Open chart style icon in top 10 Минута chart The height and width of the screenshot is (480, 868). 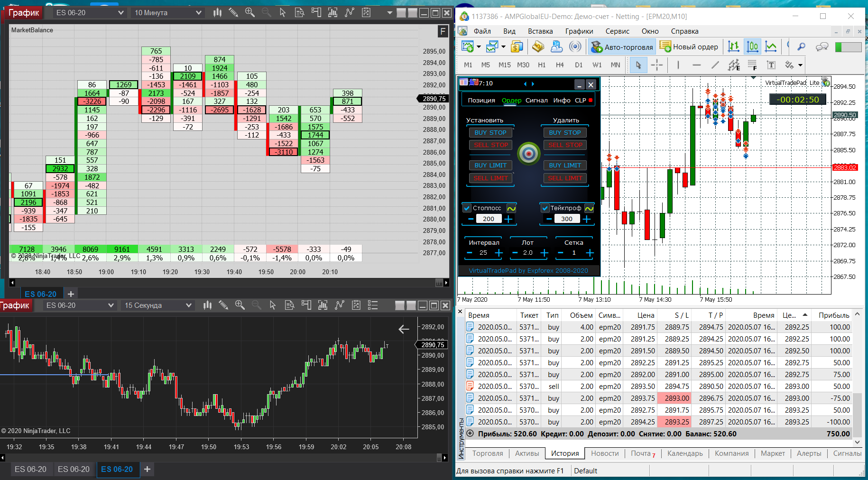(217, 12)
